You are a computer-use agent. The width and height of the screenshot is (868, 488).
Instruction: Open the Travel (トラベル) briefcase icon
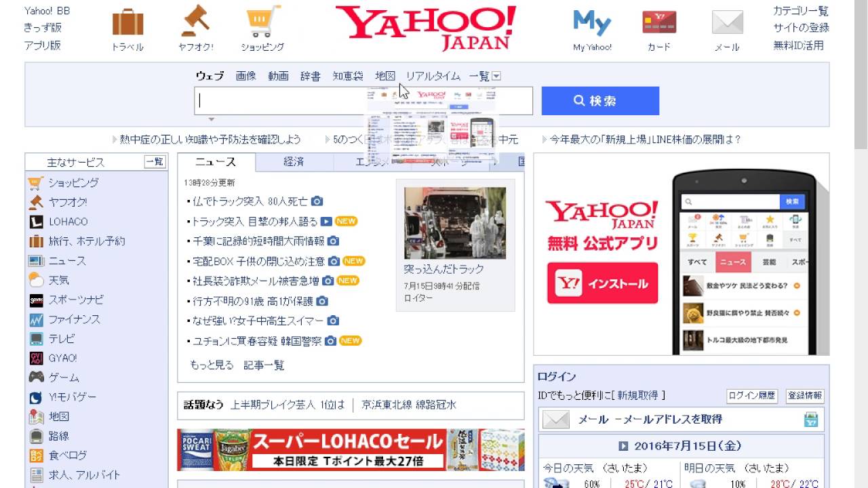(x=127, y=22)
